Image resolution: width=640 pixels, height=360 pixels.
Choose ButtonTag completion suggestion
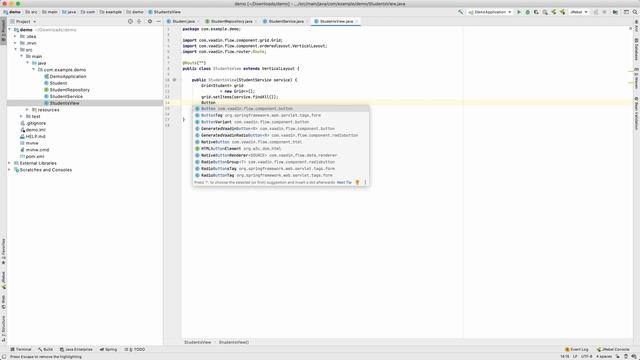(281, 115)
